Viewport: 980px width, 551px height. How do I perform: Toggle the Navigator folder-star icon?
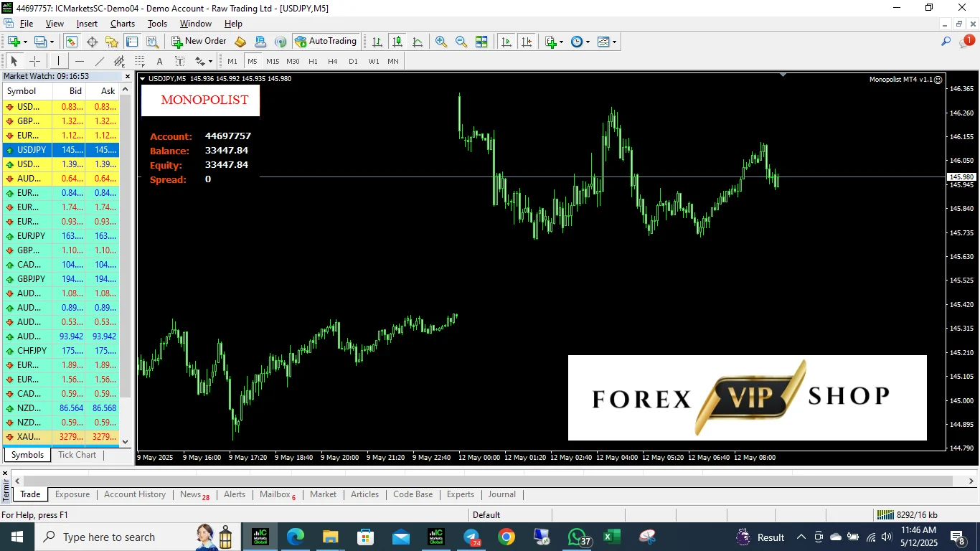[112, 42]
